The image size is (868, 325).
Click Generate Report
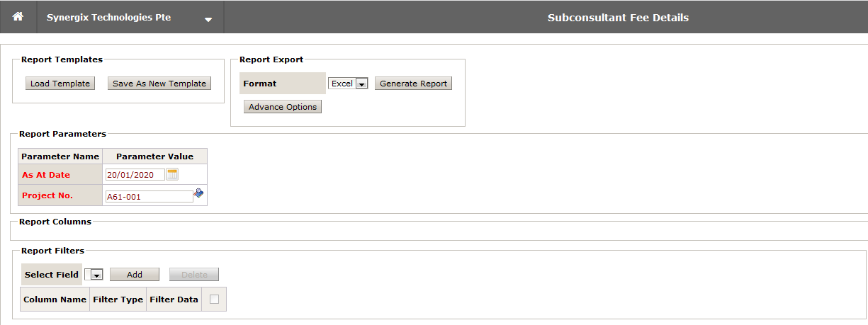(x=413, y=84)
